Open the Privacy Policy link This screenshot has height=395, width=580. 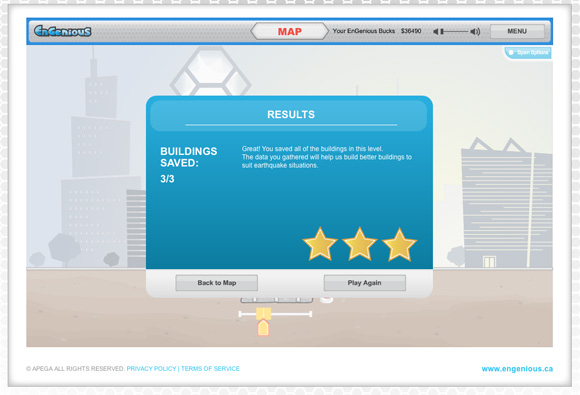click(x=151, y=369)
